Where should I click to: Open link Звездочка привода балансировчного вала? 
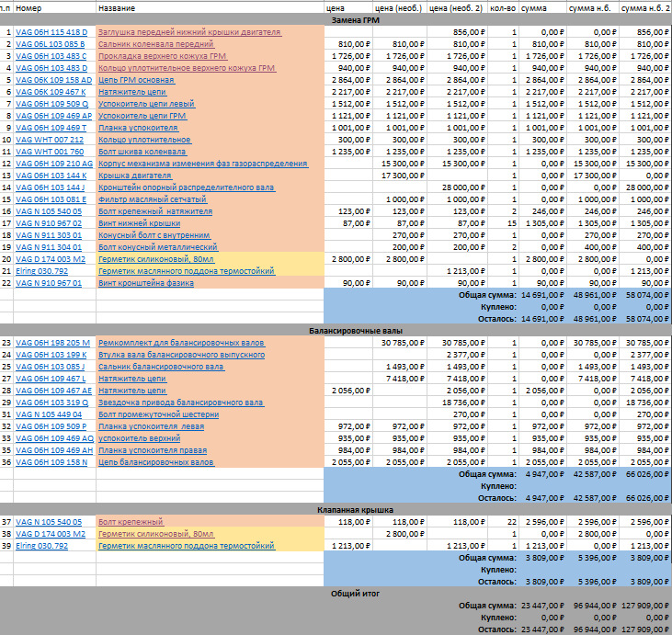(x=181, y=403)
